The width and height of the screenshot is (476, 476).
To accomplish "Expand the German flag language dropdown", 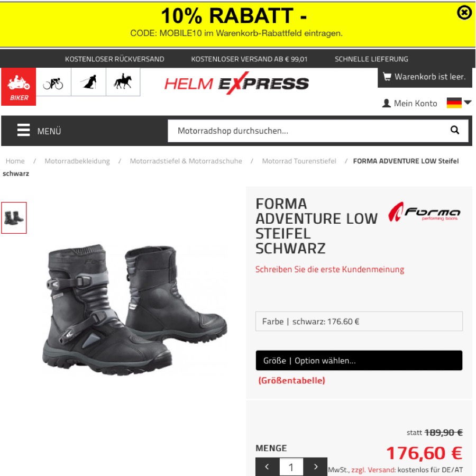I will (459, 103).
